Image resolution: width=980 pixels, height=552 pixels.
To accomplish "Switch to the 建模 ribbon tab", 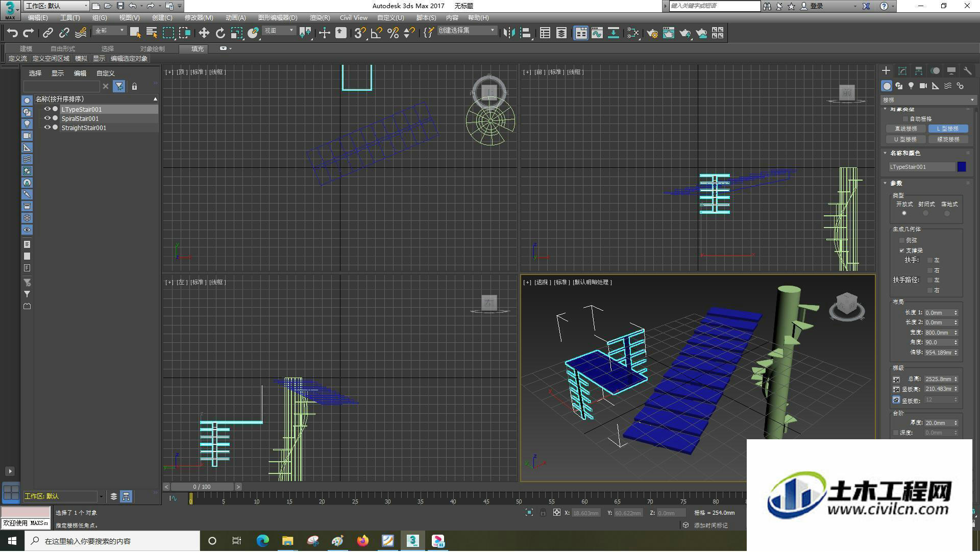I will tap(26, 49).
